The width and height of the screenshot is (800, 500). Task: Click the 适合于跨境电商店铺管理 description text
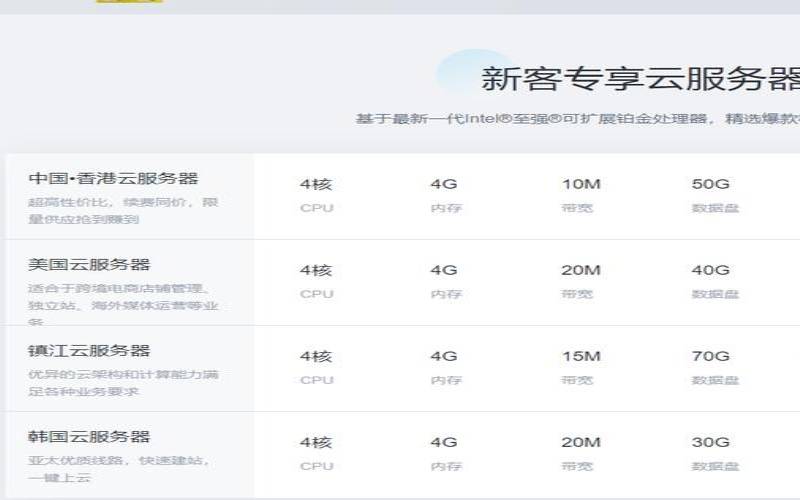[x=123, y=304]
